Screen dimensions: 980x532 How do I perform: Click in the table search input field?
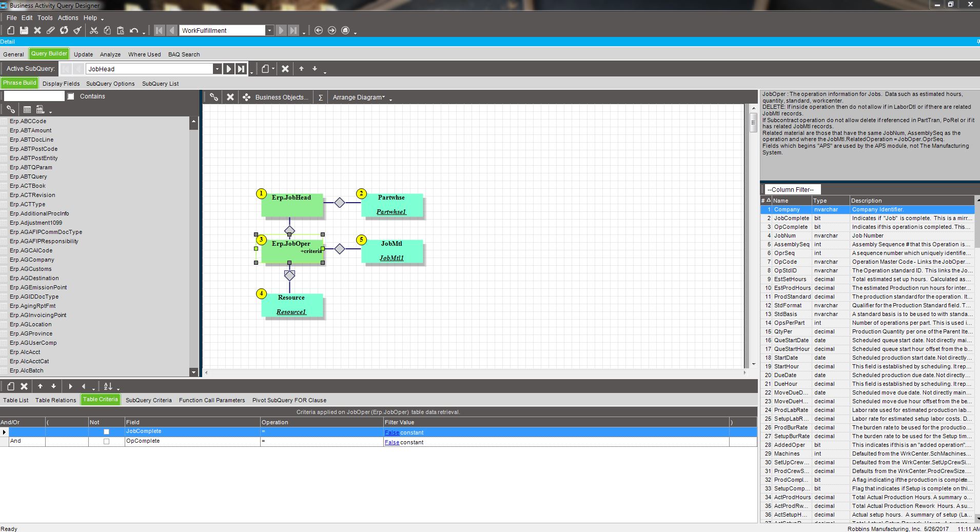pos(34,96)
